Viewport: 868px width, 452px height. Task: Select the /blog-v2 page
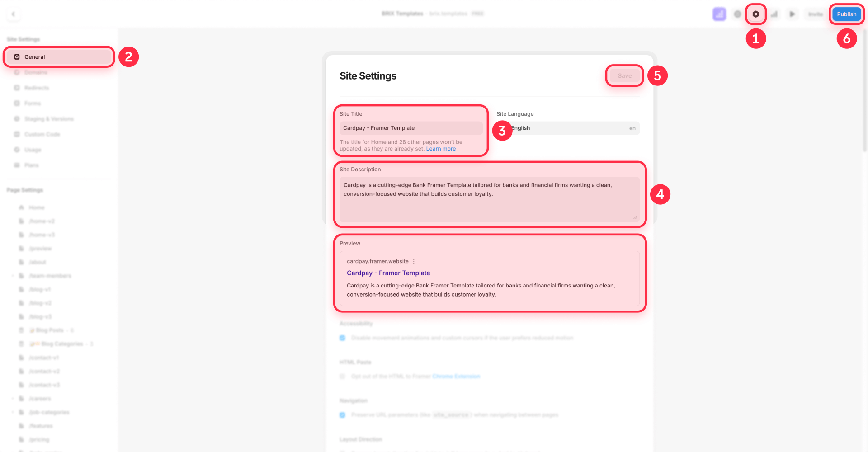tap(40, 303)
